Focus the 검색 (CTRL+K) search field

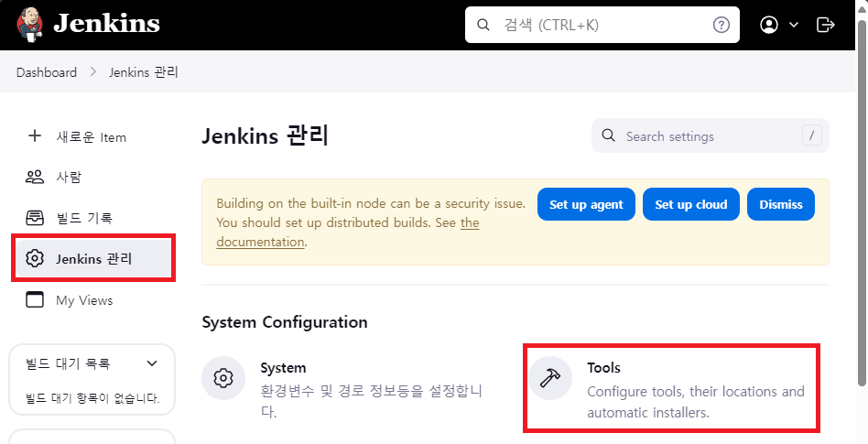click(602, 25)
